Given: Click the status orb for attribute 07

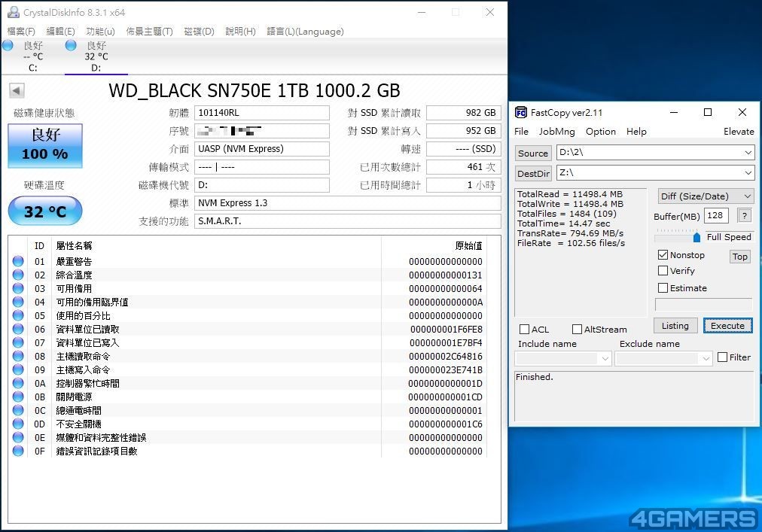Looking at the screenshot, I should tap(18, 342).
